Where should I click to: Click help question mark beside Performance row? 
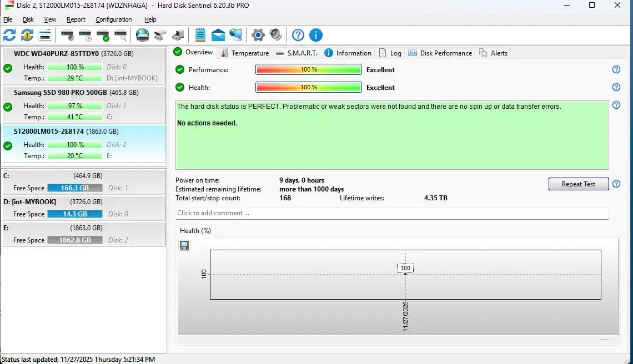click(616, 70)
